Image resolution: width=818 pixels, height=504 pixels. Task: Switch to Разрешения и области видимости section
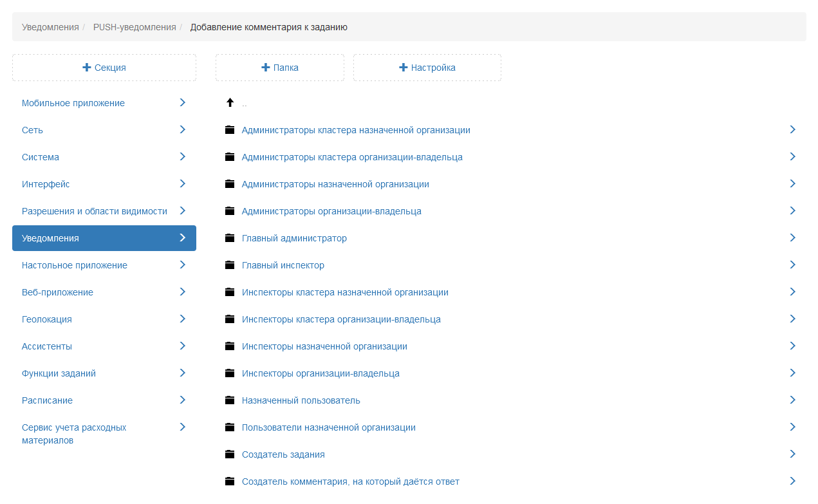(x=95, y=211)
